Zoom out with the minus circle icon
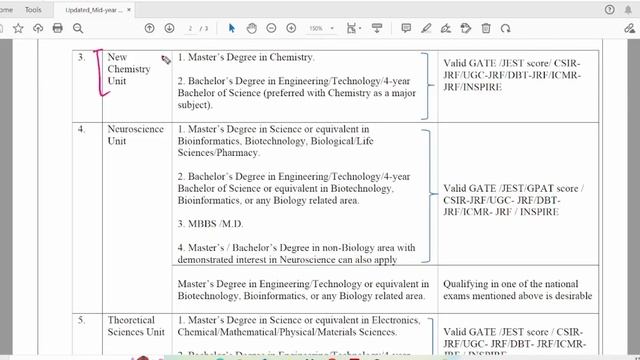This screenshot has height=360, width=640. (271, 28)
